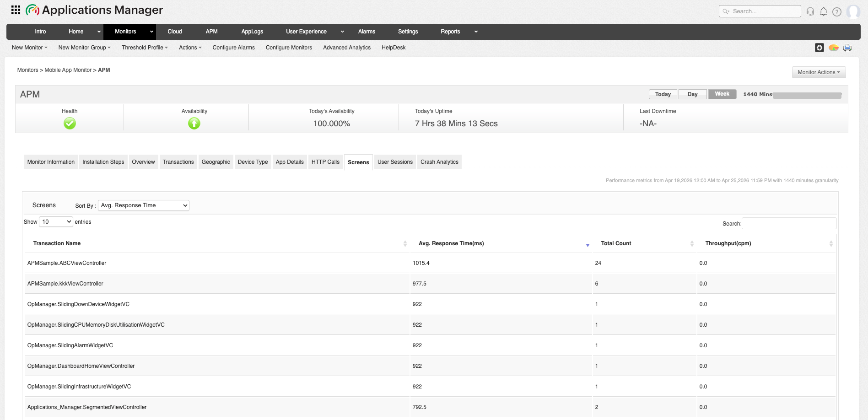
Task: Click the Applications Manager logo
Action: coord(94,10)
